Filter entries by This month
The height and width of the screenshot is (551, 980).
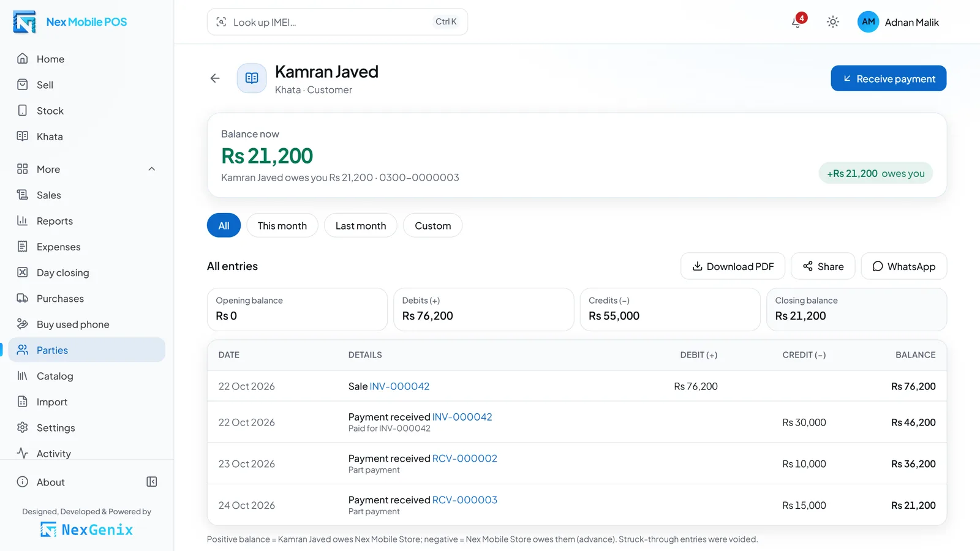click(x=282, y=225)
